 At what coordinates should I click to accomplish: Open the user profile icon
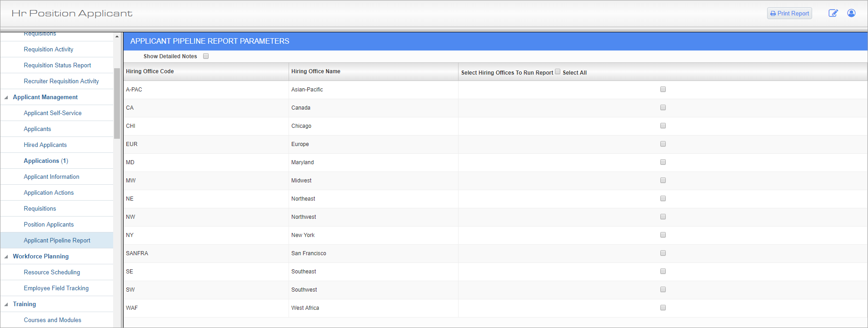pos(851,13)
